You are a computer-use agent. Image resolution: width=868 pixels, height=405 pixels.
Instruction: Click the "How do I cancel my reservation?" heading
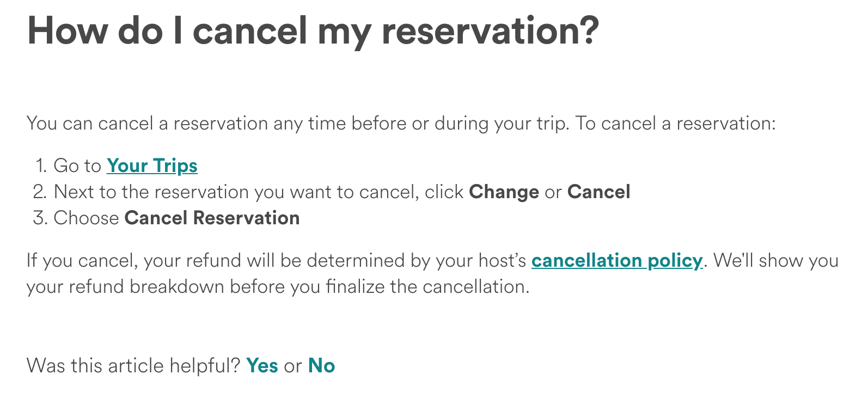pyautogui.click(x=313, y=31)
